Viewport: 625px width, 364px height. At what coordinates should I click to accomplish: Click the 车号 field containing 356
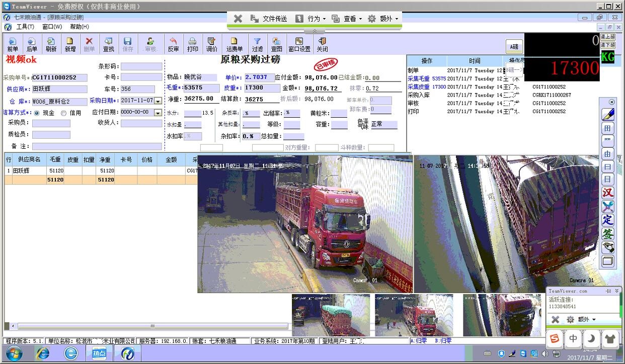pyautogui.click(x=138, y=89)
